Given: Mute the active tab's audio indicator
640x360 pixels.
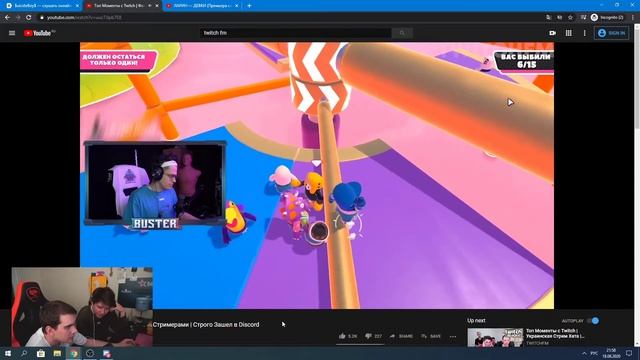Looking at the screenshot, I should tap(149, 6).
